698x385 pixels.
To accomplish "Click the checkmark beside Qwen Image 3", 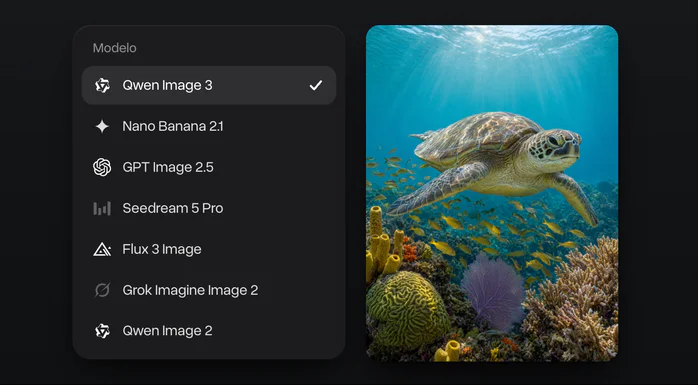I will (x=316, y=85).
